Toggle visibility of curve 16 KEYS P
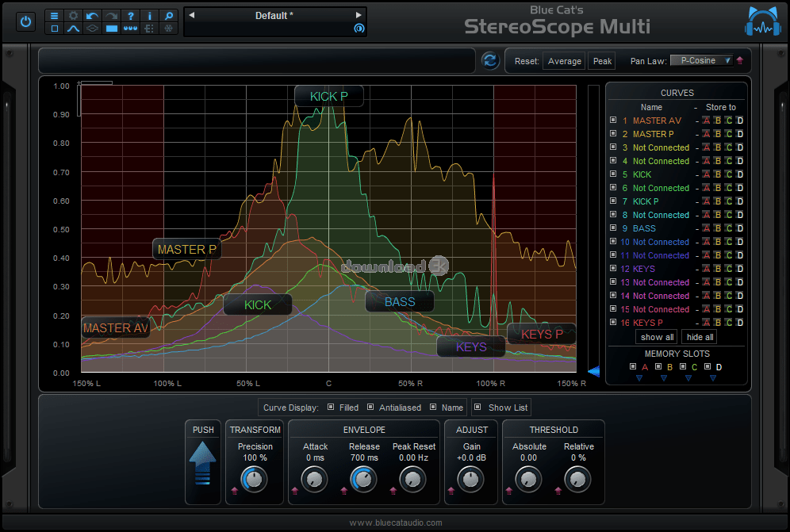The height and width of the screenshot is (532, 790). click(613, 322)
